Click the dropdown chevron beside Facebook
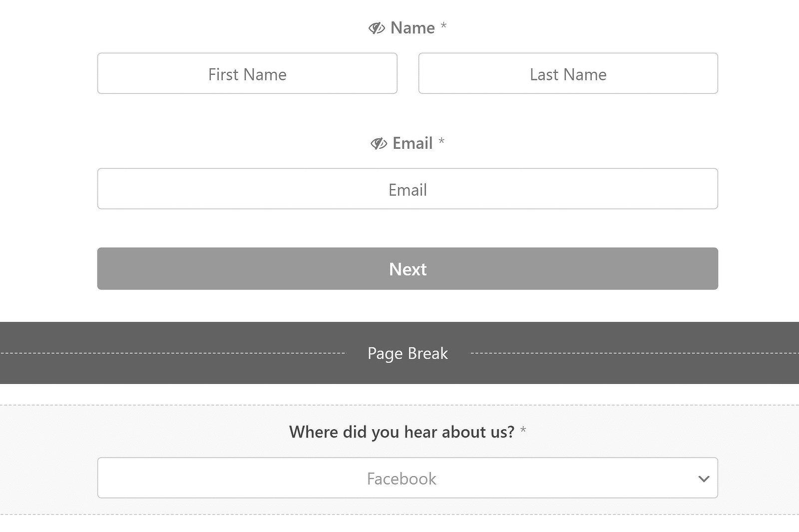The width and height of the screenshot is (799, 532). [x=704, y=478]
